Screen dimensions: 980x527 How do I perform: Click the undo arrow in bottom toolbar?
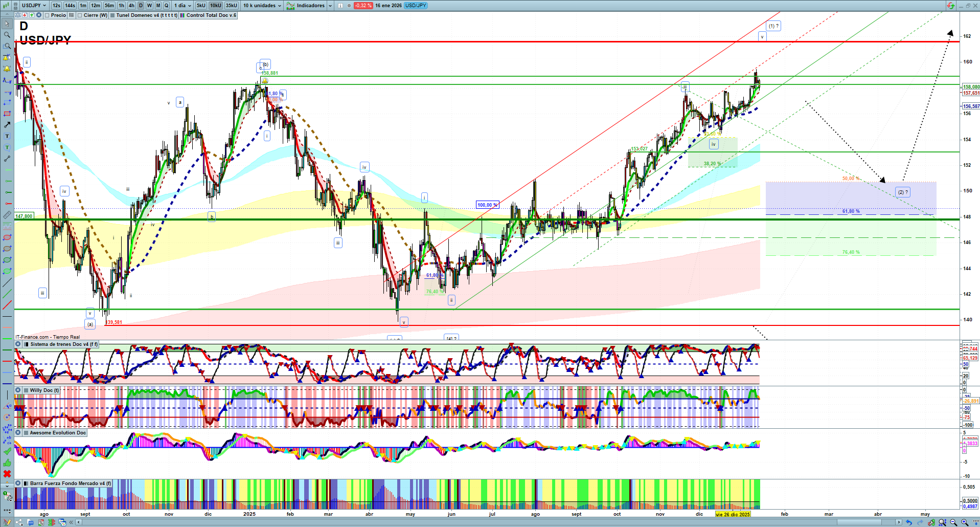point(909,522)
